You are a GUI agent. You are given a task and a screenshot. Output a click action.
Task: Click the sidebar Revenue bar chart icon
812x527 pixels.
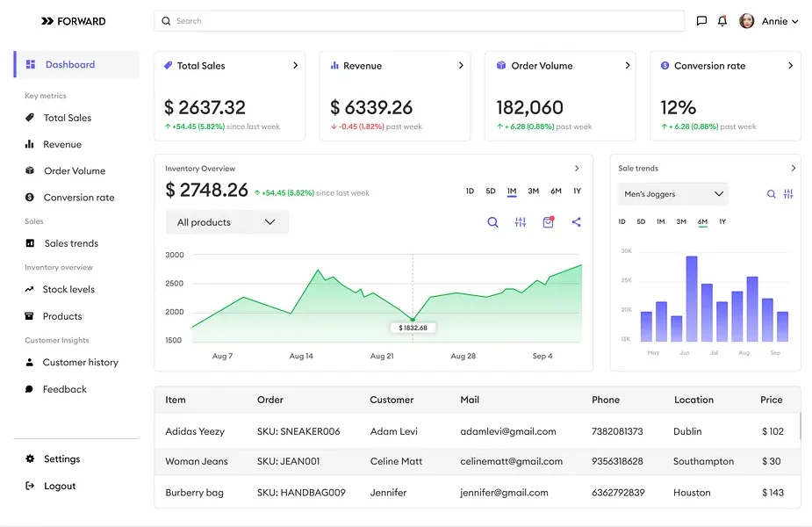pyautogui.click(x=30, y=144)
